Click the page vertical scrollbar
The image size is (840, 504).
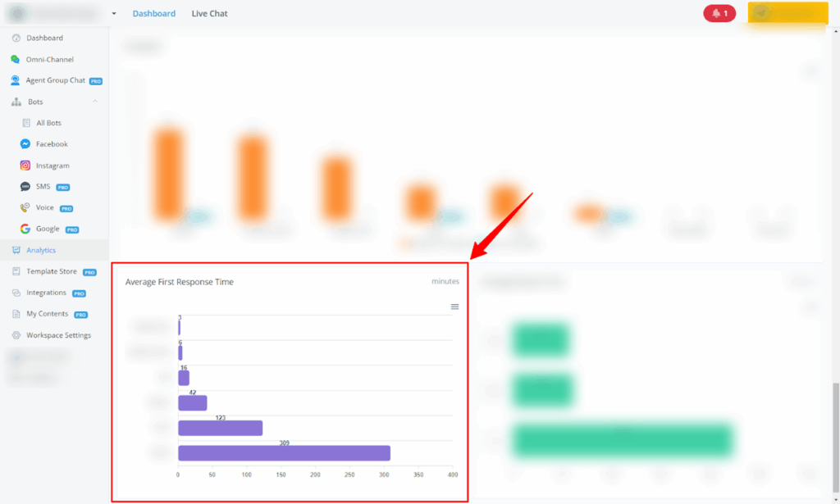point(833,434)
